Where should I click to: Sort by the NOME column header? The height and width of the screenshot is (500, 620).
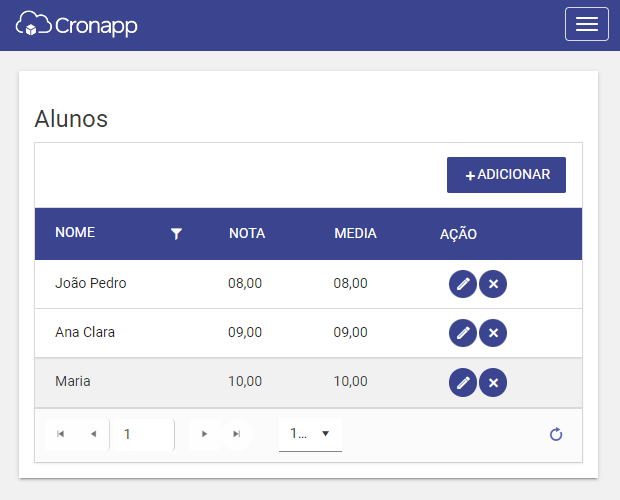(75, 232)
